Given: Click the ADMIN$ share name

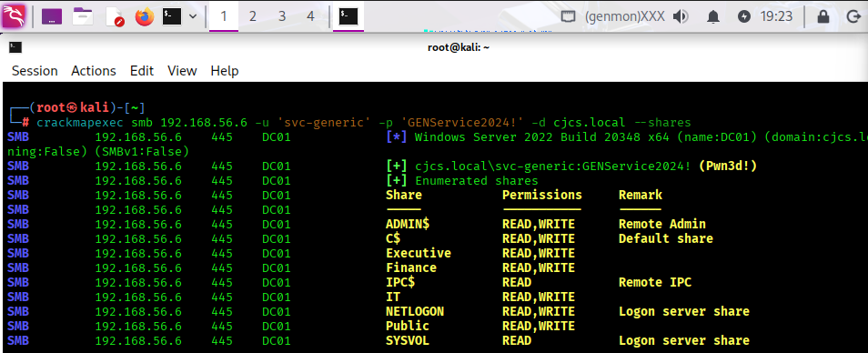Looking at the screenshot, I should tap(408, 224).
